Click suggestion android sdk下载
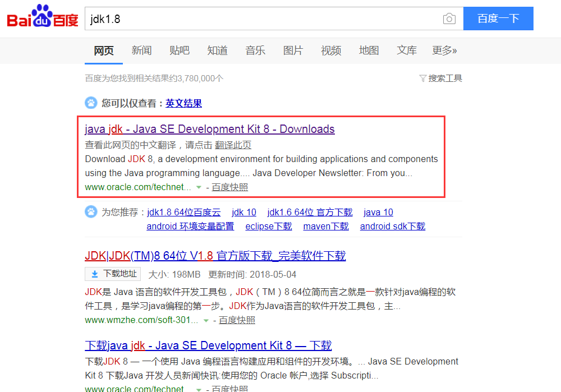 393,227
